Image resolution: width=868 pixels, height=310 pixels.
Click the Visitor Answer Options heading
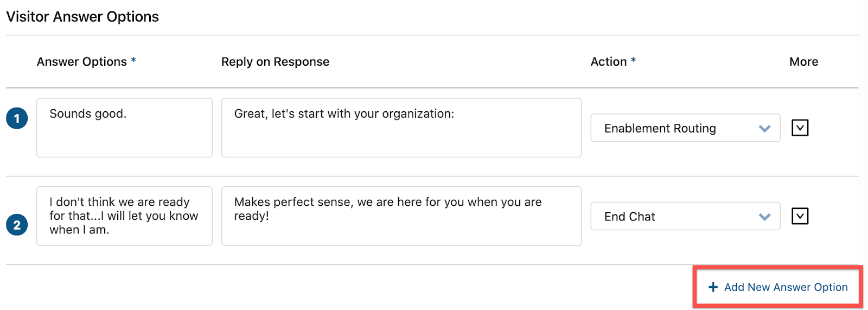(x=82, y=17)
